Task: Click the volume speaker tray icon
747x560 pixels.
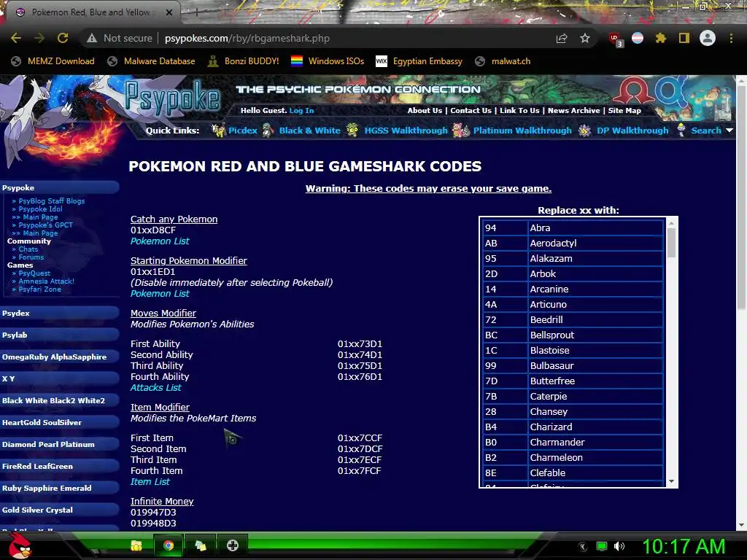Action: [x=619, y=546]
